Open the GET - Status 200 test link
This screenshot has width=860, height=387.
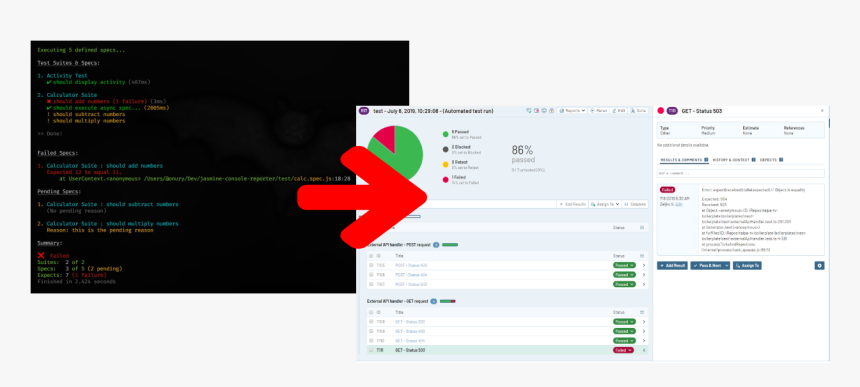[x=410, y=322]
